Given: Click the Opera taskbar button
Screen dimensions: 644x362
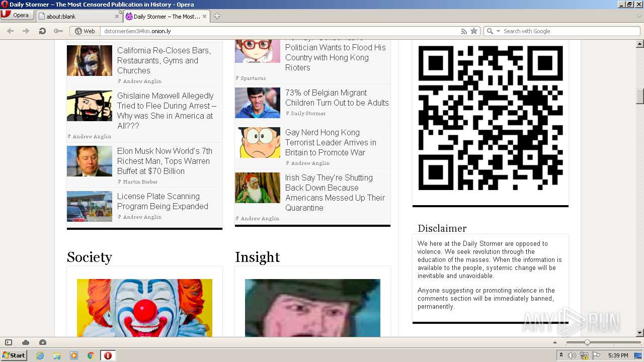Looking at the screenshot, I should (108, 355).
